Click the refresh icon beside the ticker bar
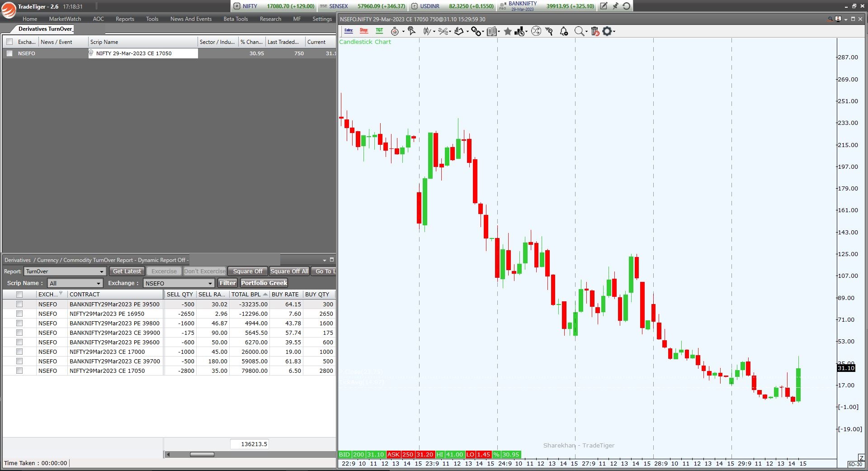The width and height of the screenshot is (868, 471). [627, 6]
